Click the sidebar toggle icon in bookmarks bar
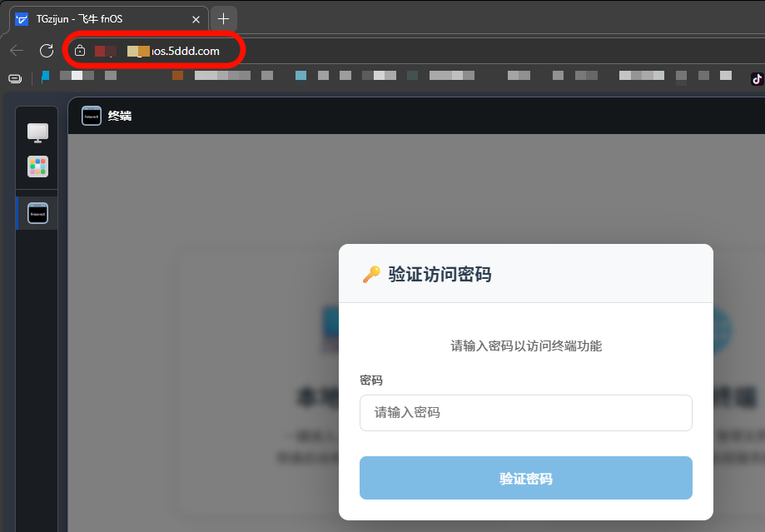 point(15,78)
